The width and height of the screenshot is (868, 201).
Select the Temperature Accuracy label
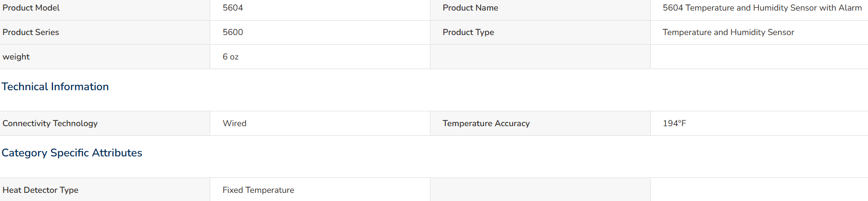point(486,123)
